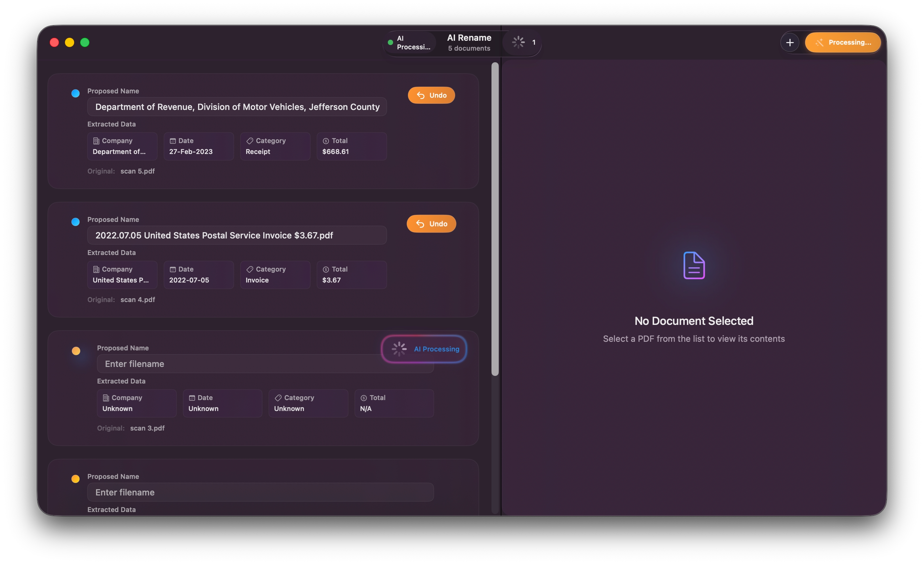Screen dimensions: 924x565
Task: Click the Enter filename field for scan 3.pdf
Action: [265, 364]
